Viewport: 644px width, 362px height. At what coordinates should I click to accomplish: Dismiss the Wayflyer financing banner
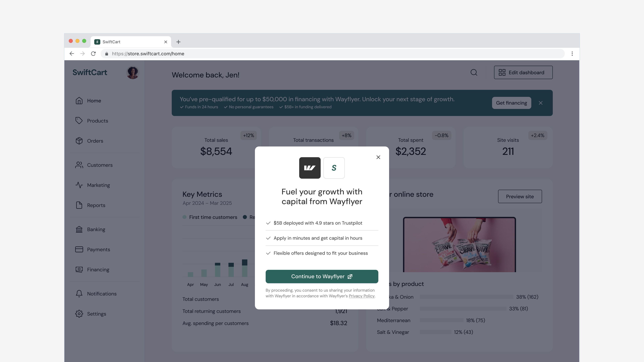click(541, 103)
